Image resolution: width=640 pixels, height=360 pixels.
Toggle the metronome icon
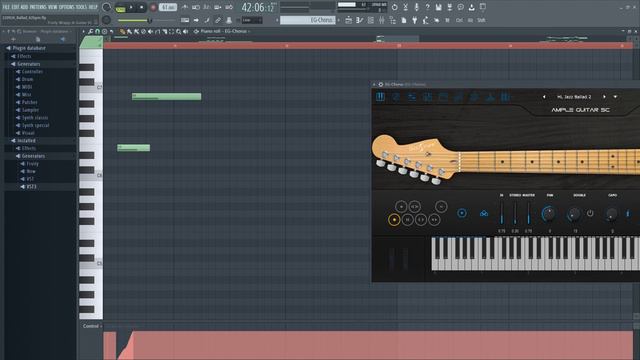[x=184, y=7]
